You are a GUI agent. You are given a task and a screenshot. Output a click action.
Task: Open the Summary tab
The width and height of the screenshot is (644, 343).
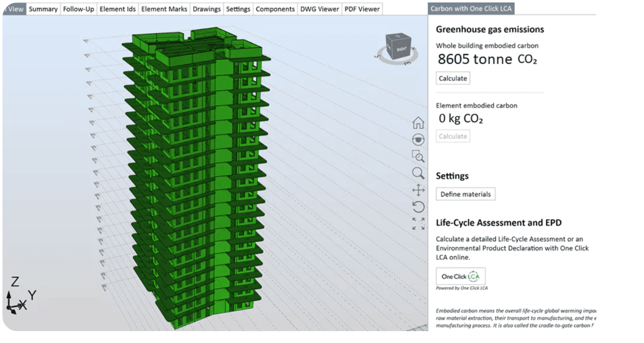[x=43, y=9]
